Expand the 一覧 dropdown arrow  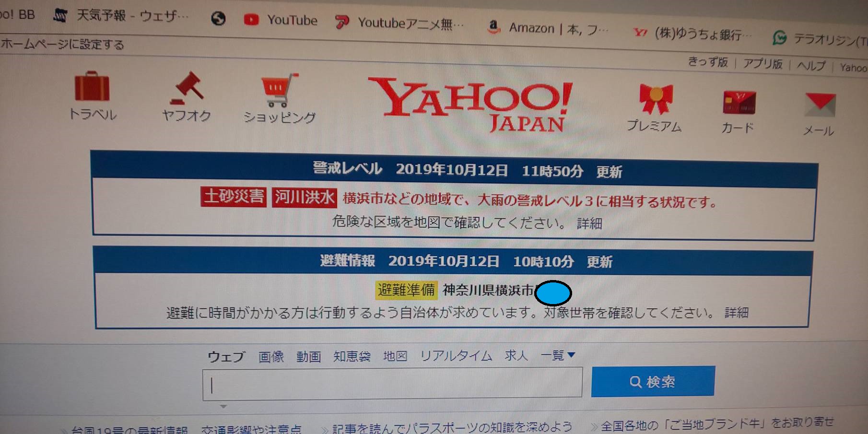coord(571,355)
